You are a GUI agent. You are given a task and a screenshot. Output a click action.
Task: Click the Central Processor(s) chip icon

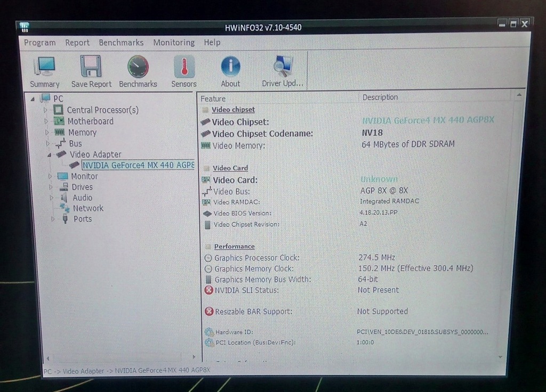coord(58,110)
